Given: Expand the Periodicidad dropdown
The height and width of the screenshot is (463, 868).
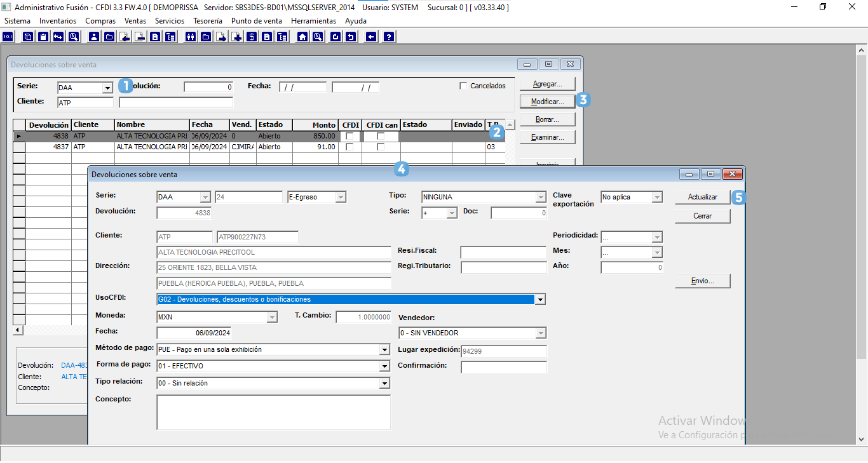Looking at the screenshot, I should click(x=657, y=237).
